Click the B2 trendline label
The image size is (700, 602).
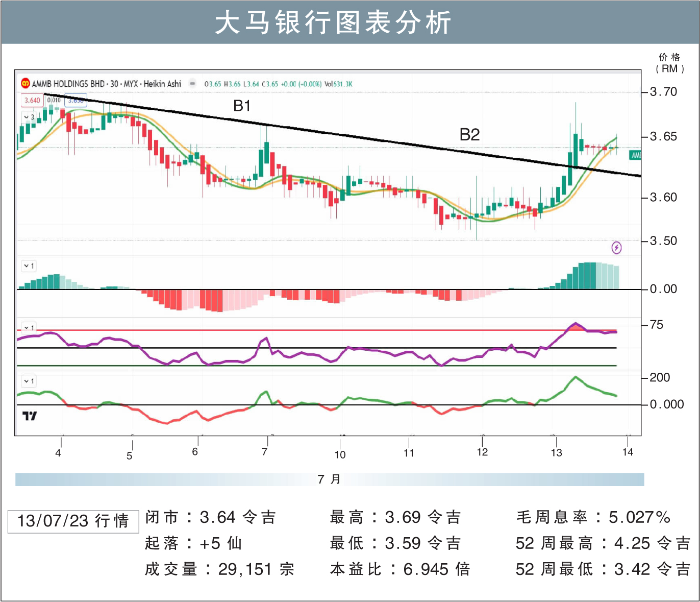pos(469,135)
